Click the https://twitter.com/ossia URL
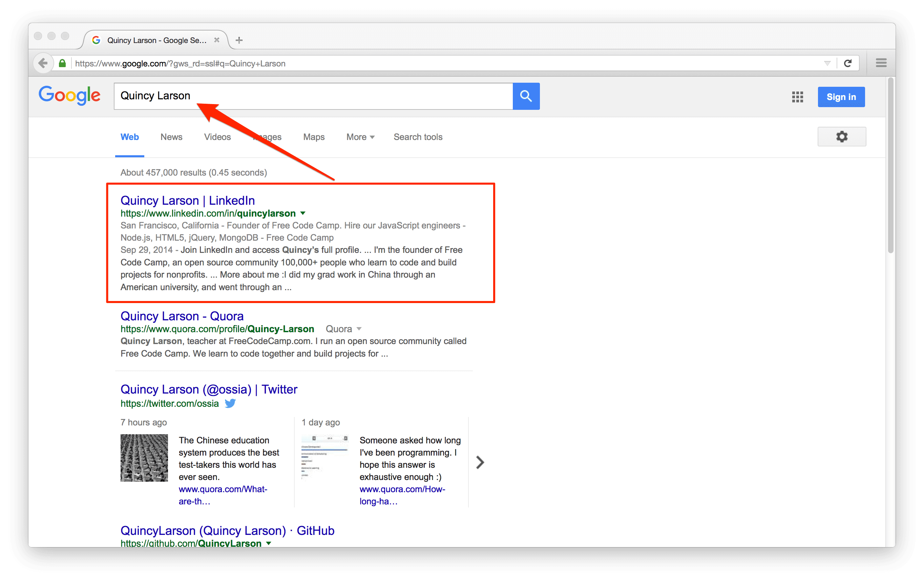The image size is (924, 581). click(x=169, y=403)
